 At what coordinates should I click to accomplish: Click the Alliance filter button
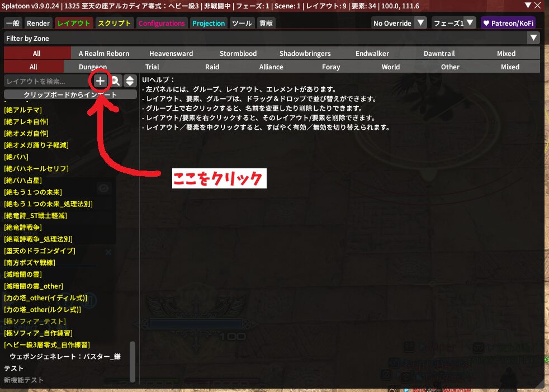point(271,67)
